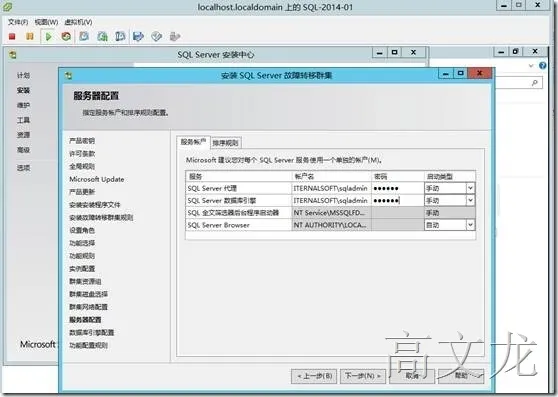Click the failover cluster setup title icon
The width and height of the screenshot is (558, 397).
tap(69, 75)
